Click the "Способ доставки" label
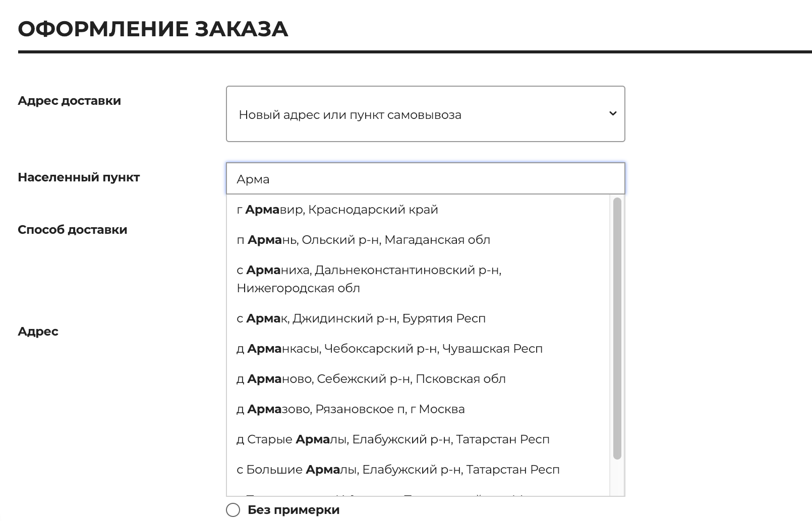Screen dimensions: 812x521 click(x=73, y=229)
